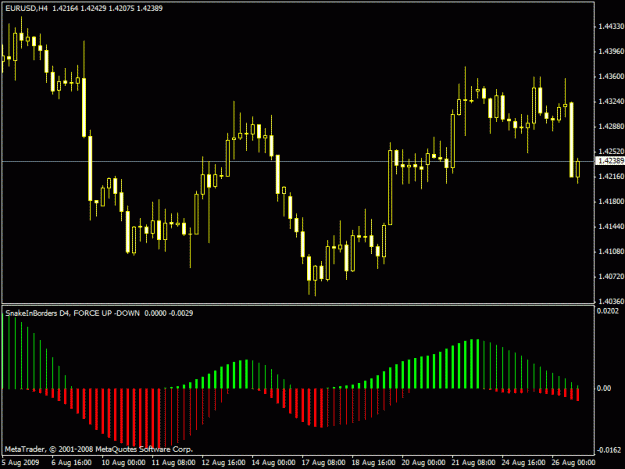The width and height of the screenshot is (625, 469).
Task: Click the 1.40360 price axis label
Action: 611,301
